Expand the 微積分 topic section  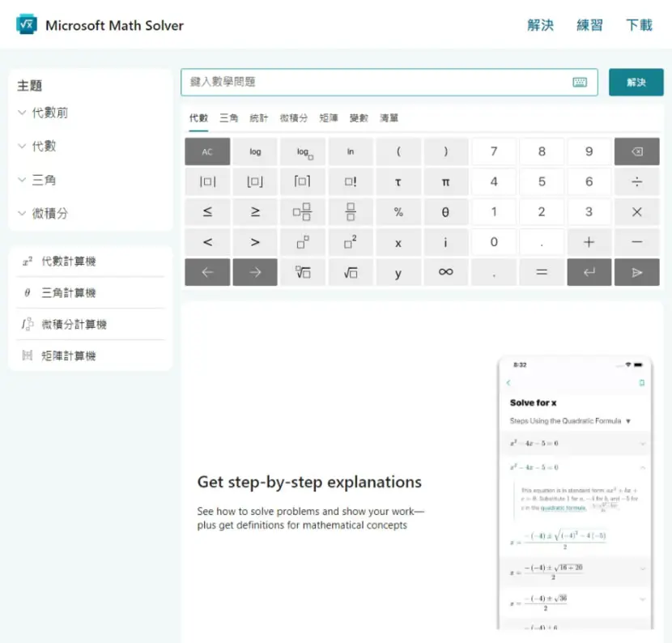(x=43, y=213)
